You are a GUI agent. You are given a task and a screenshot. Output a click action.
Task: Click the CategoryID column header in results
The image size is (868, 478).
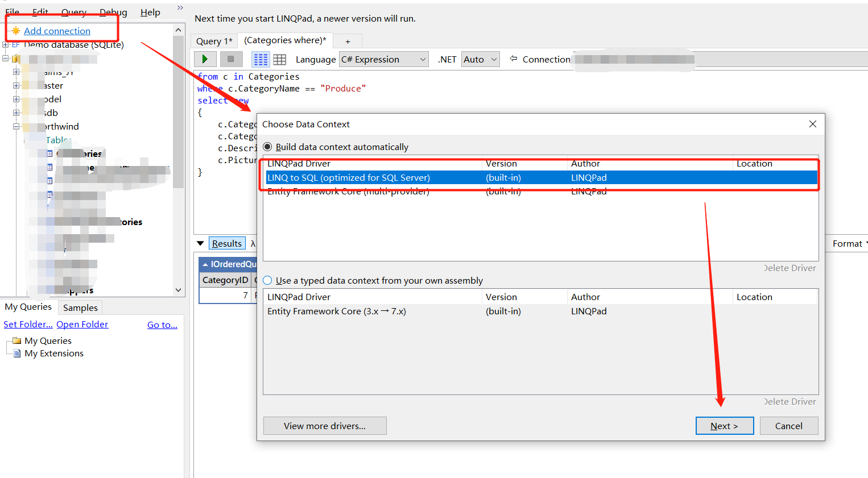225,280
